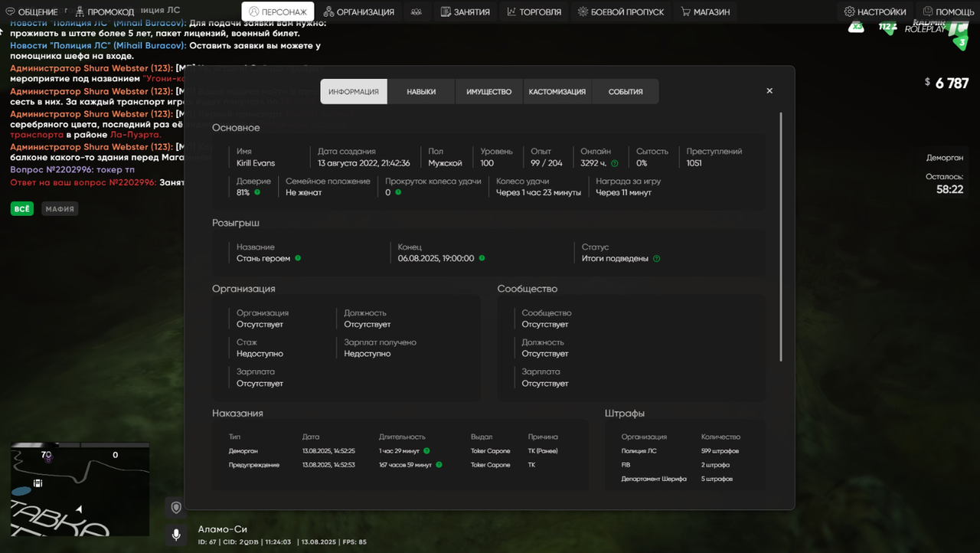Close the character info panel
This screenshot has height=553, width=980.
pos(769,90)
